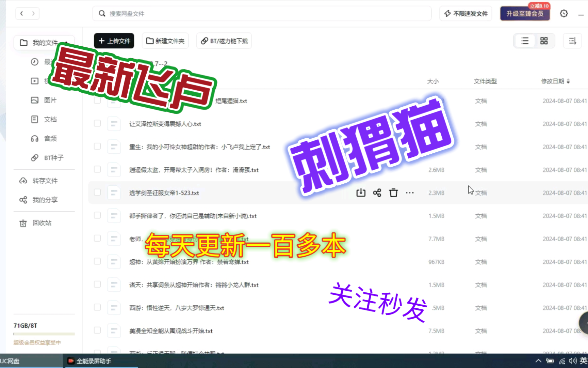Open more options for 逃学剑圣征服女帝1-523.txt
588x368 pixels.
click(x=410, y=193)
